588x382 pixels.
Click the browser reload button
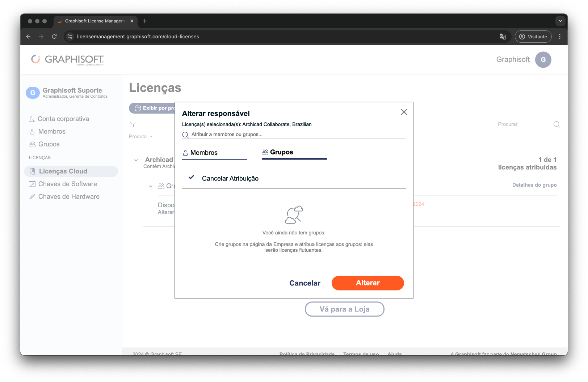[x=54, y=37]
